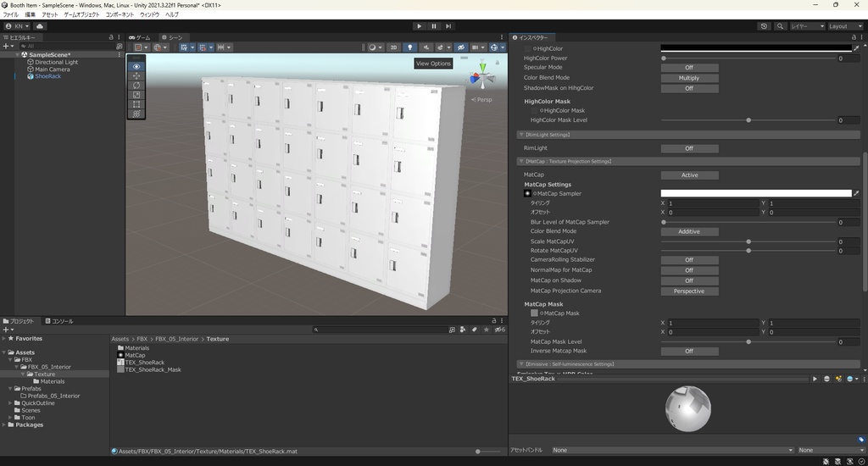Toggle the Gizmos button
This screenshot has height=466, width=868.
pyautogui.click(x=494, y=47)
